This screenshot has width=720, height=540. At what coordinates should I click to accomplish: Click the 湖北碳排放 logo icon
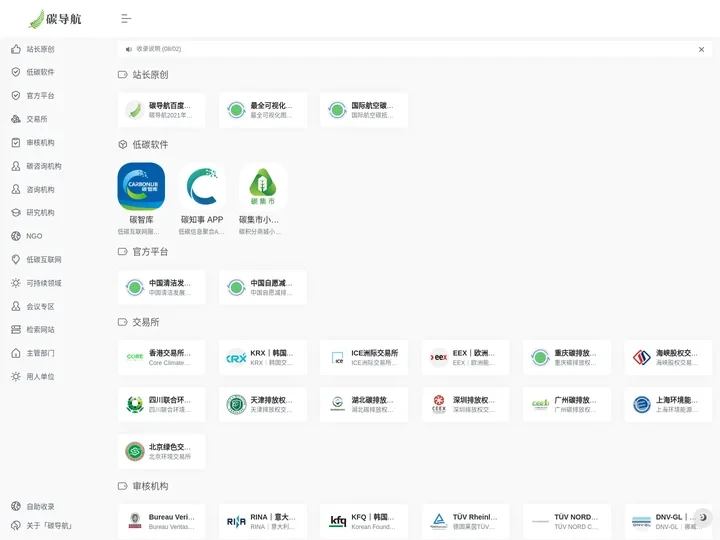338,405
